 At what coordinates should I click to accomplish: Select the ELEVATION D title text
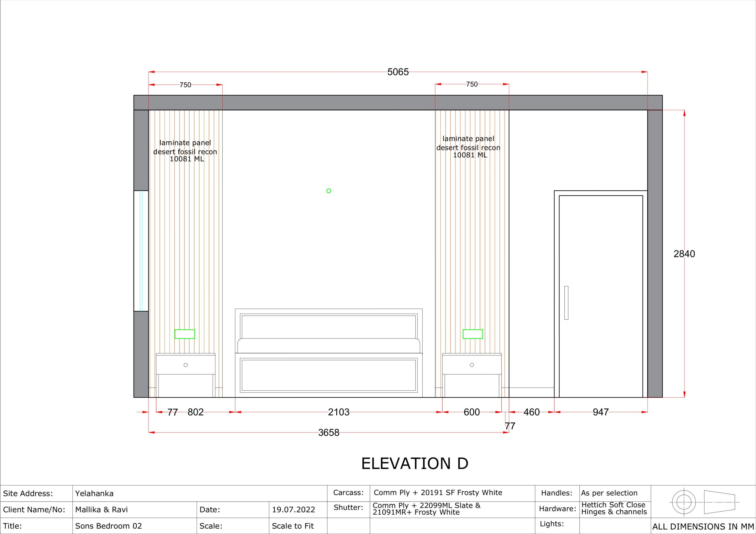tap(415, 463)
